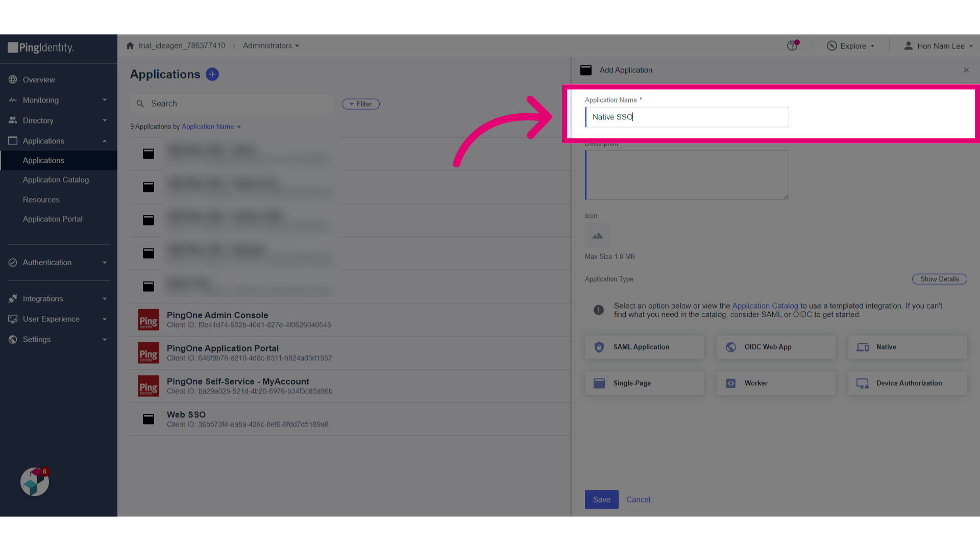Open the PingOne Admin Console row

[x=351, y=320]
